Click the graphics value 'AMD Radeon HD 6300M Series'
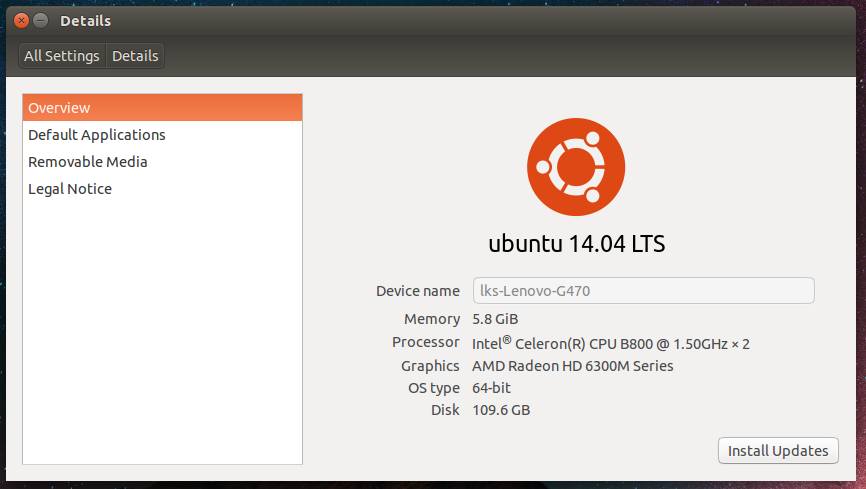Image resolution: width=866 pixels, height=489 pixels. (573, 366)
